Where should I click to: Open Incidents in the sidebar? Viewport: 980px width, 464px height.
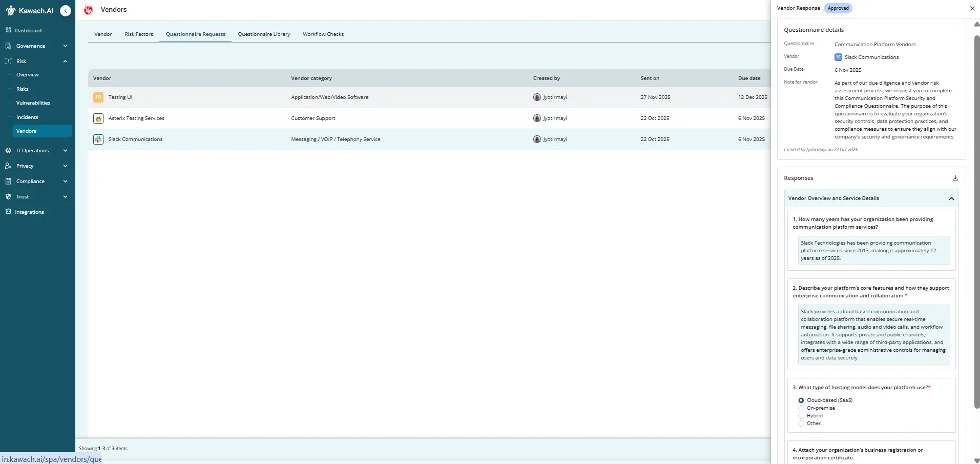pyautogui.click(x=27, y=117)
